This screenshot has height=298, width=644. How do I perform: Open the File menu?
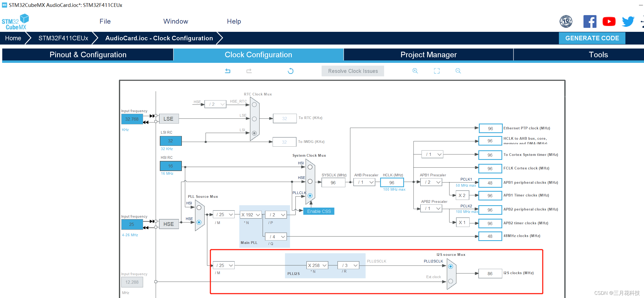pyautogui.click(x=105, y=21)
